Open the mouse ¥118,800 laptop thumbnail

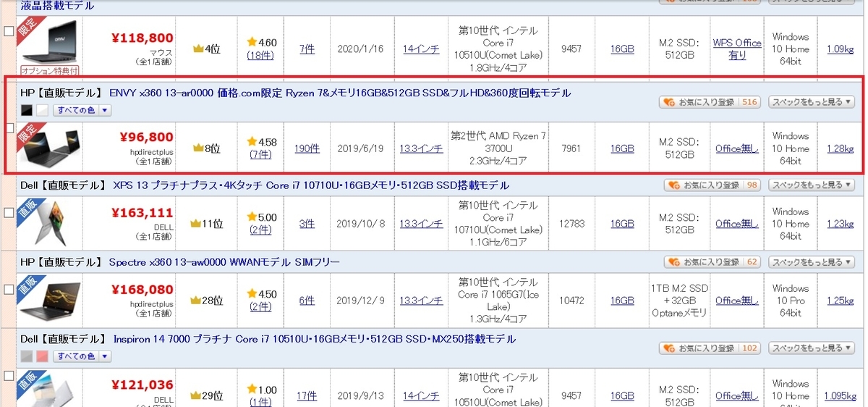point(49,42)
